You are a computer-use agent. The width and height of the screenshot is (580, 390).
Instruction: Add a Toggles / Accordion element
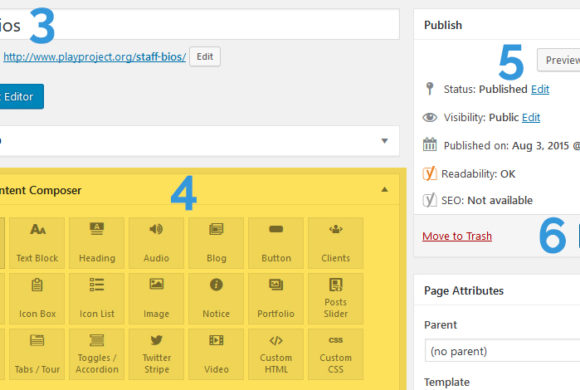[97, 354]
